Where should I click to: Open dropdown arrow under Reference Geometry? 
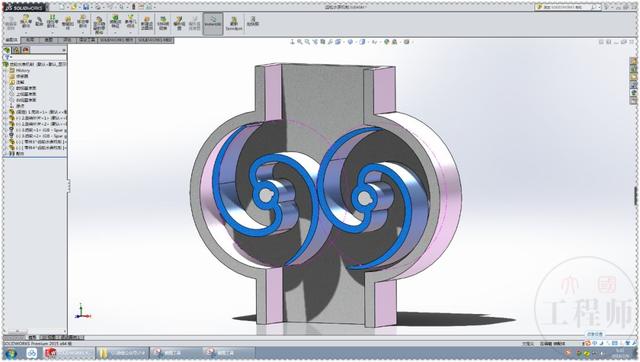coord(131,32)
